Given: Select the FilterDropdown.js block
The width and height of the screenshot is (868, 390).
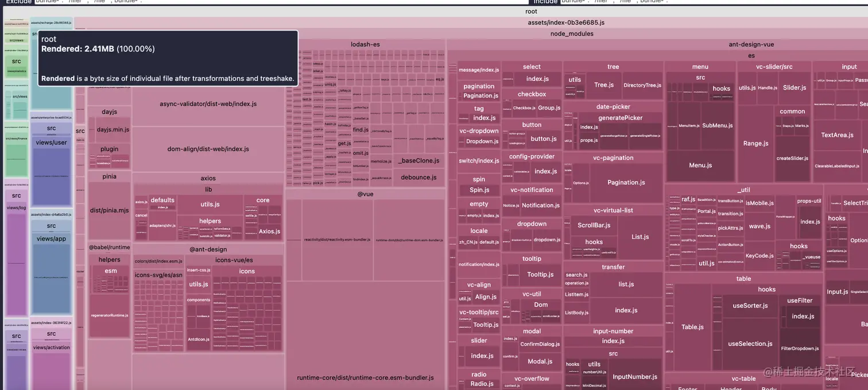Looking at the screenshot, I should point(800,349).
